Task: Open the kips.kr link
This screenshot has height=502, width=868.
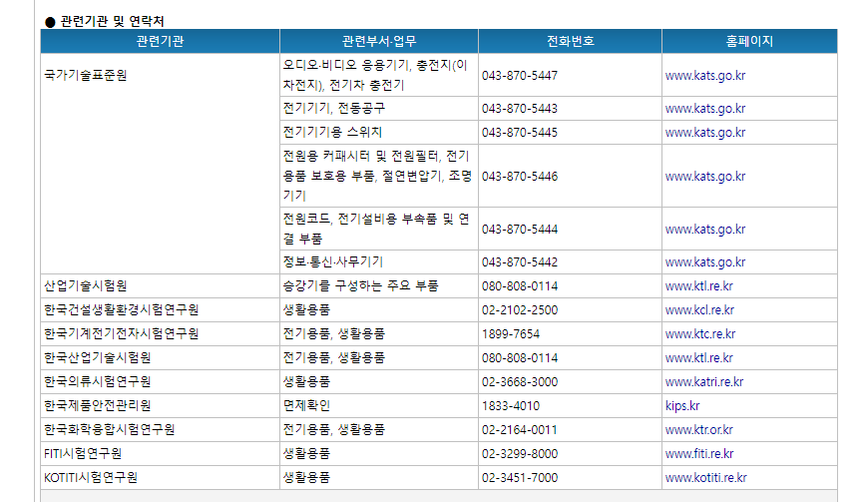Action: (682, 406)
